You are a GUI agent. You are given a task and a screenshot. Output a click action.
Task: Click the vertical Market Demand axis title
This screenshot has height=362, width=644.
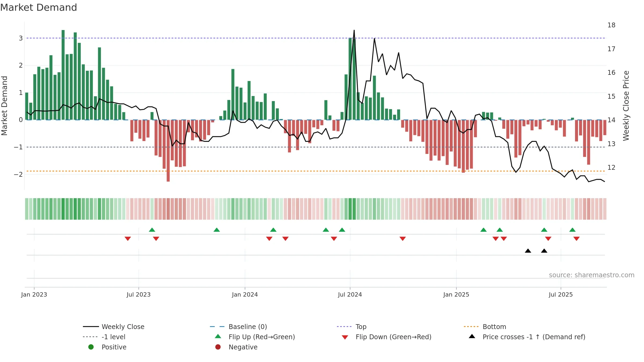4,106
